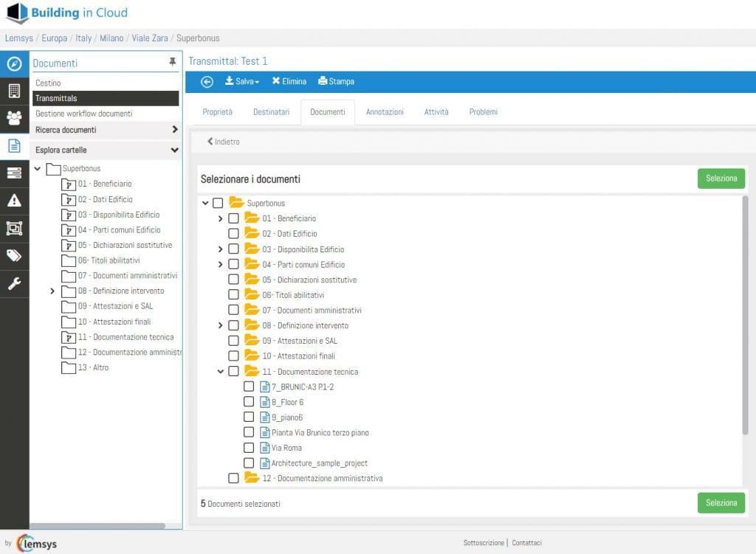
Task: Switch to the Annotazioni tab
Action: pos(385,112)
